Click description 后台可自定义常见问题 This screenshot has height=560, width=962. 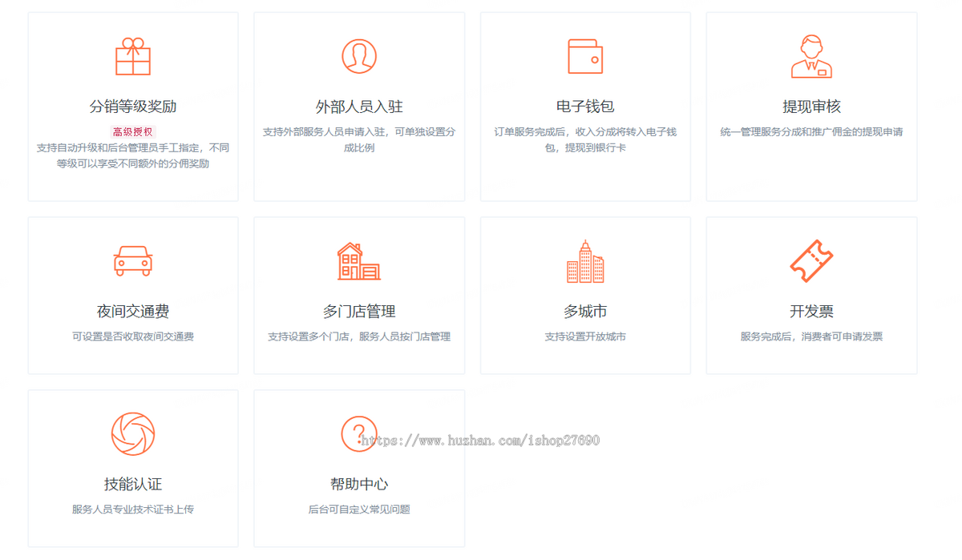pyautogui.click(x=359, y=510)
